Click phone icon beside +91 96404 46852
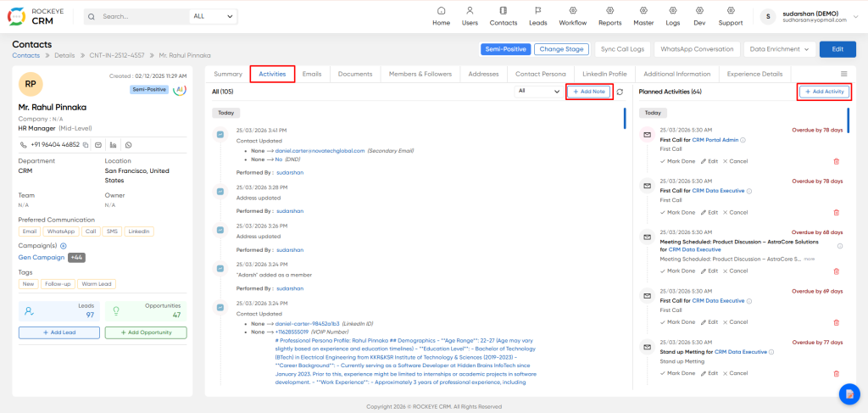The height and width of the screenshot is (413, 868). point(23,144)
